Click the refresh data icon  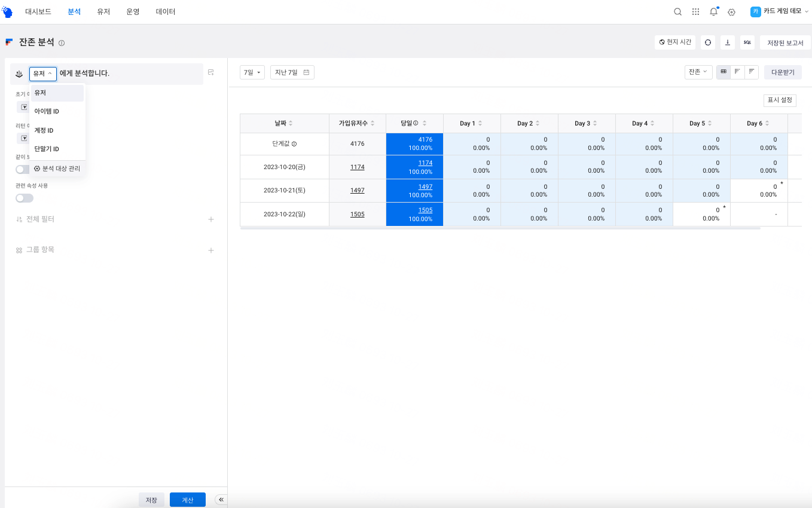708,42
